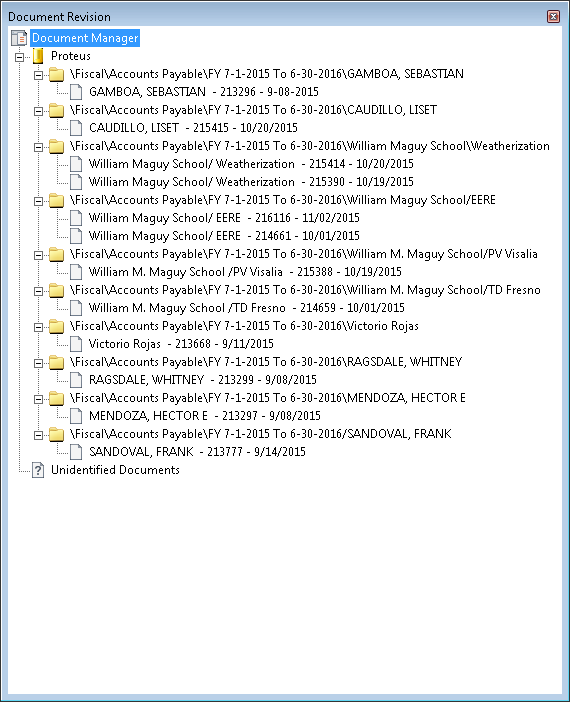The height and width of the screenshot is (702, 570).
Task: Collapse the William Maguy School\Weatherization folder
Action: (39, 147)
